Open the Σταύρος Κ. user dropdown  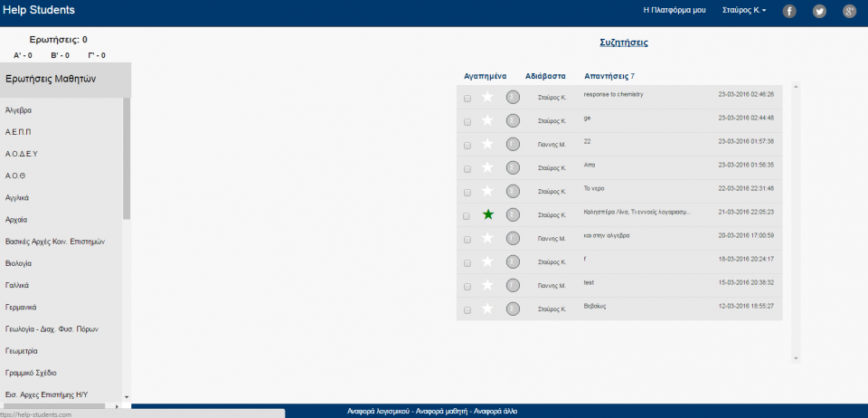point(744,11)
